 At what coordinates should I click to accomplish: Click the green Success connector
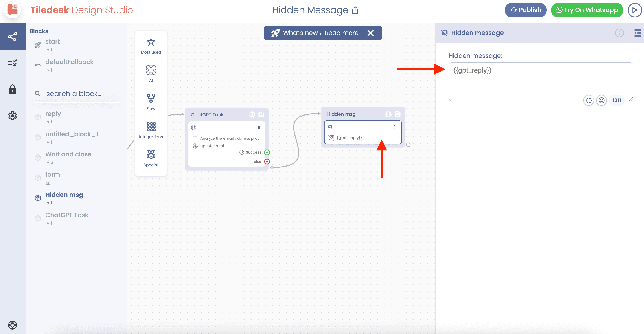point(267,152)
